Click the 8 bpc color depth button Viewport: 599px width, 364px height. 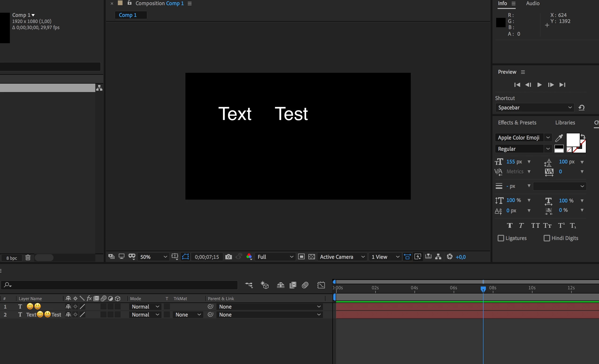click(x=12, y=258)
